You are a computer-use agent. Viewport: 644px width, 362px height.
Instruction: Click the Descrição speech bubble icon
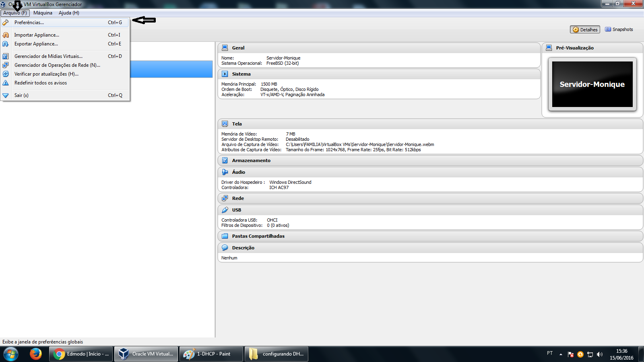[225, 248]
